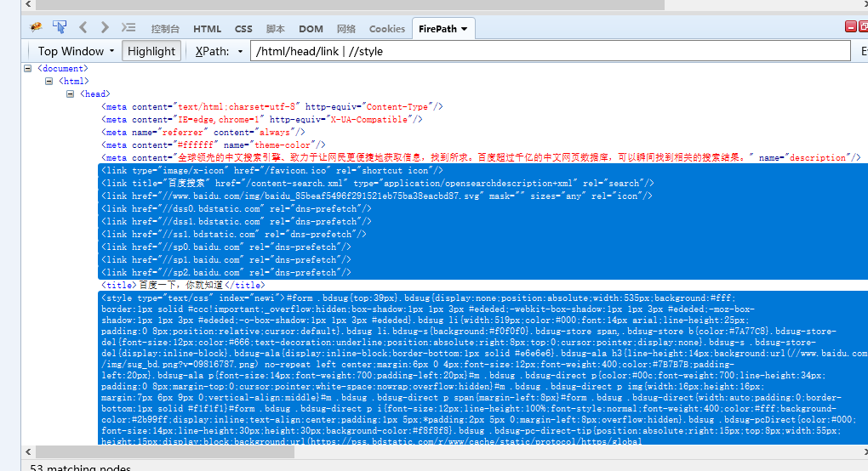The image size is (868, 471).
Task: Collapse the head node
Action: 71,94
